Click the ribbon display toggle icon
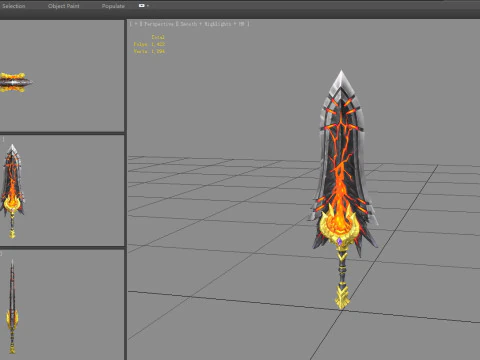 click(x=141, y=6)
